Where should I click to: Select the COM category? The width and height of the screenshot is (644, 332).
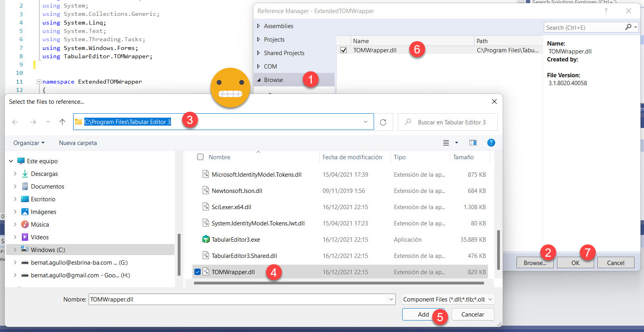tap(270, 67)
